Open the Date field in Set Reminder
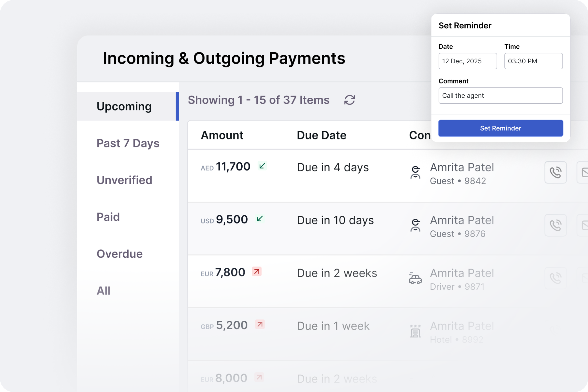Screen dimensions: 588x392 coord(468,61)
